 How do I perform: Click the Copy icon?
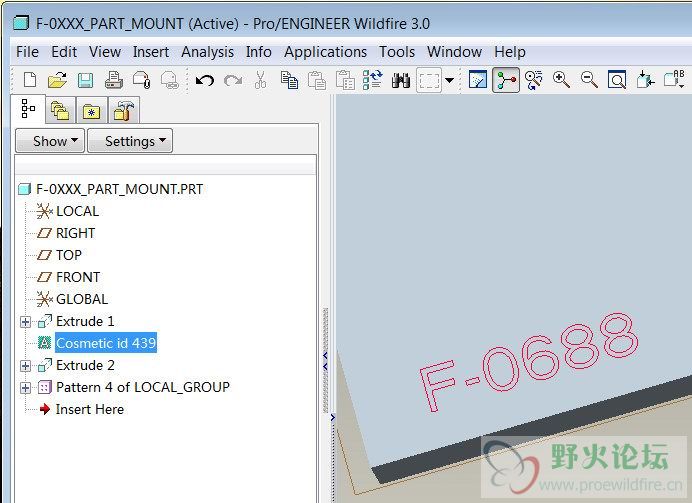point(289,80)
